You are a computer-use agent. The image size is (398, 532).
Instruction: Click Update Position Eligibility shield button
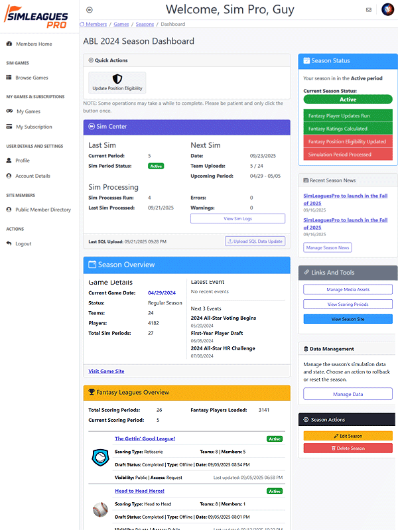point(117,82)
